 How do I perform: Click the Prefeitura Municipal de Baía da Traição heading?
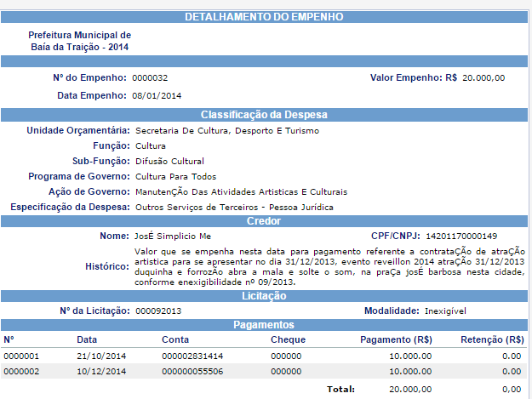click(79, 40)
